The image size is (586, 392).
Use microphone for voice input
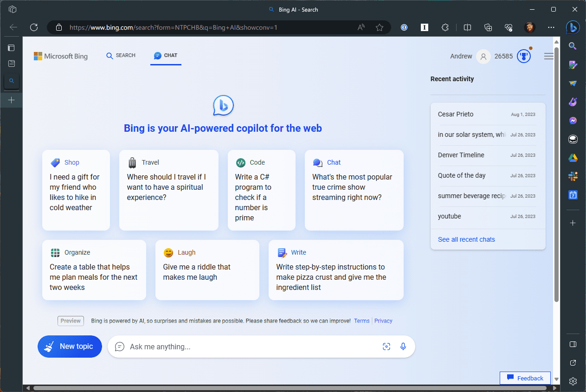point(403,347)
